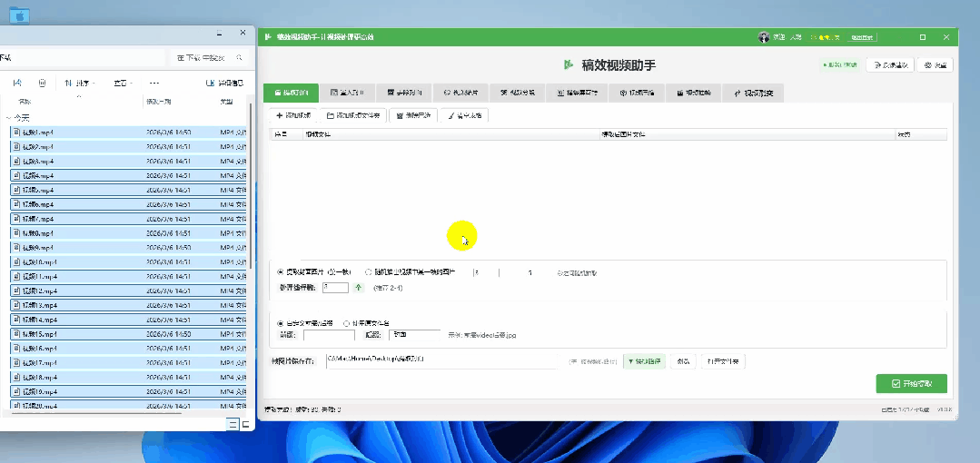Click the green start extraction button
Image resolution: width=980 pixels, height=463 pixels.
click(911, 384)
